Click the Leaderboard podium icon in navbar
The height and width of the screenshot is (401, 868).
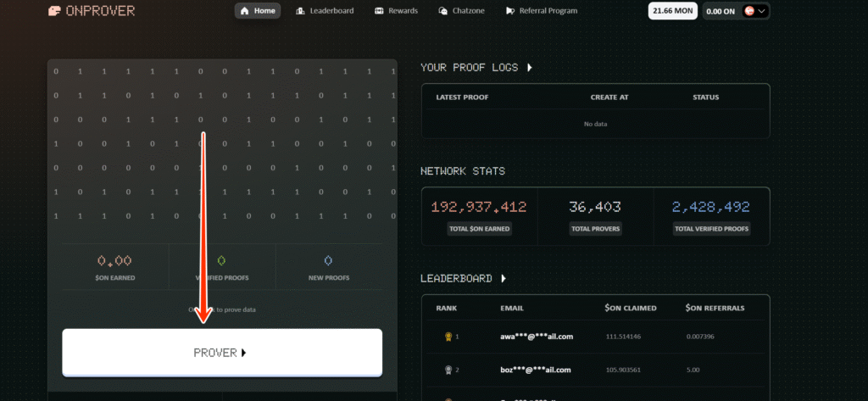pyautogui.click(x=301, y=10)
